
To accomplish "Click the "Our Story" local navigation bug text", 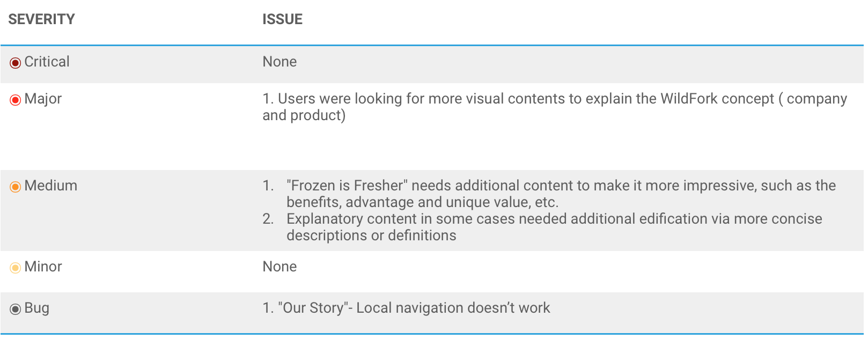I will coord(413,308).
